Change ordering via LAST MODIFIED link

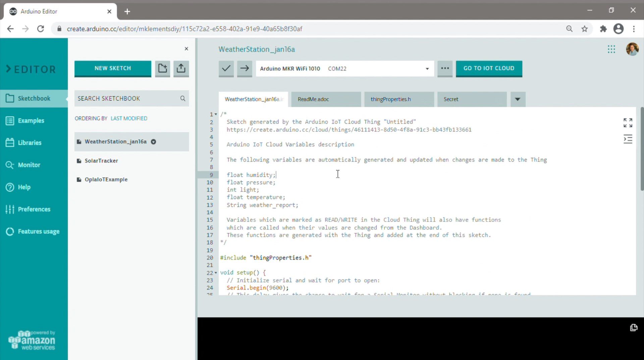129,118
